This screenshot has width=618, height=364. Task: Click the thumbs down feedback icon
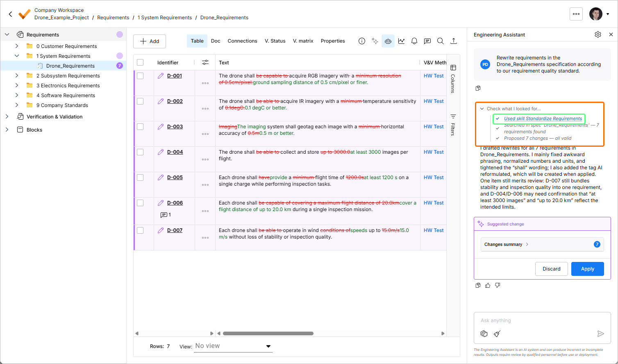pos(498,285)
